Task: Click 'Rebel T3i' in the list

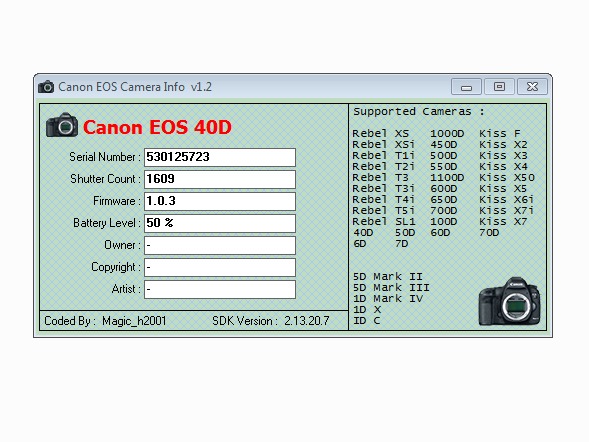Action: [384, 189]
